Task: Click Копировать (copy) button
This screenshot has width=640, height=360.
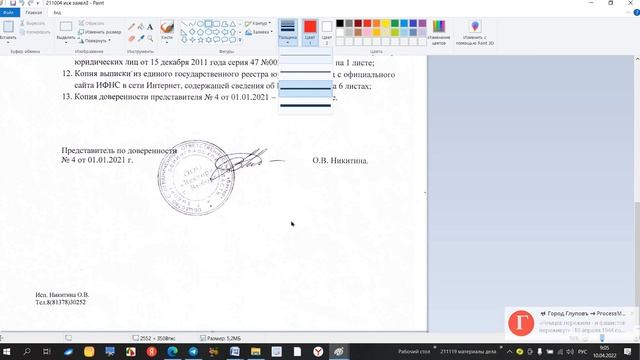Action: [35, 32]
